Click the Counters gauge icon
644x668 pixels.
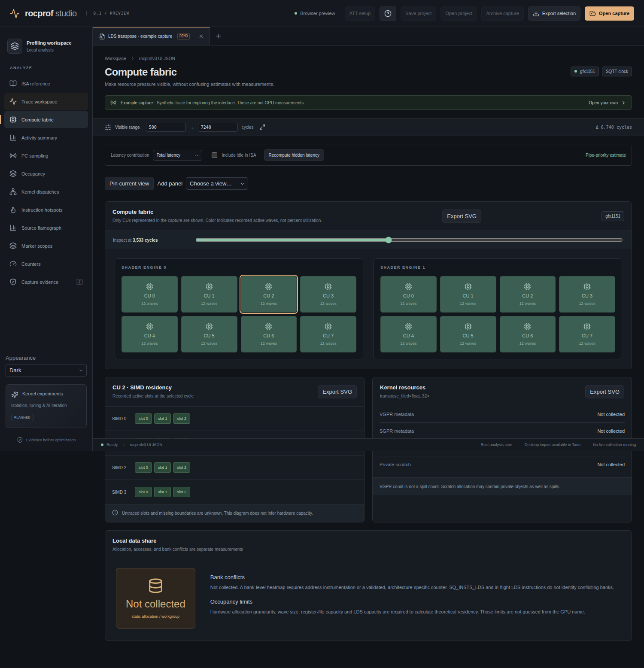(x=13, y=264)
